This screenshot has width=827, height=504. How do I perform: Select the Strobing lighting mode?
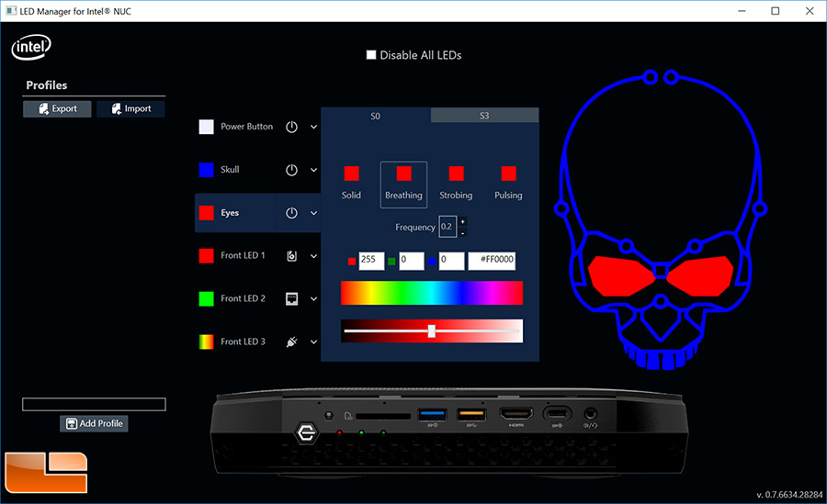(456, 184)
